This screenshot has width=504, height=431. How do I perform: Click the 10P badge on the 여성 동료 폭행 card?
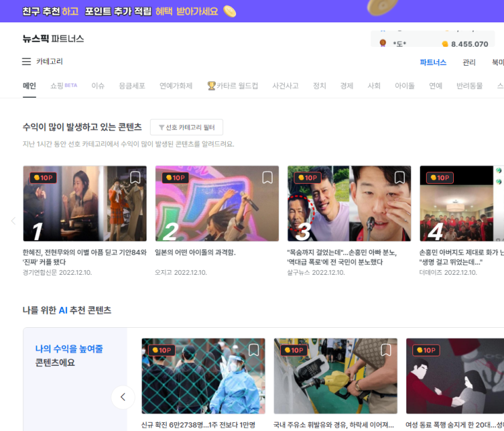[x=426, y=350]
